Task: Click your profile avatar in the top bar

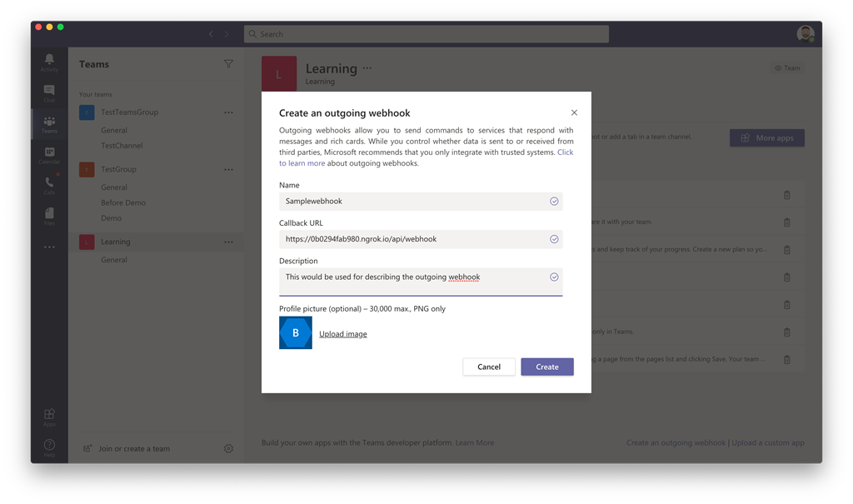Action: [x=804, y=33]
